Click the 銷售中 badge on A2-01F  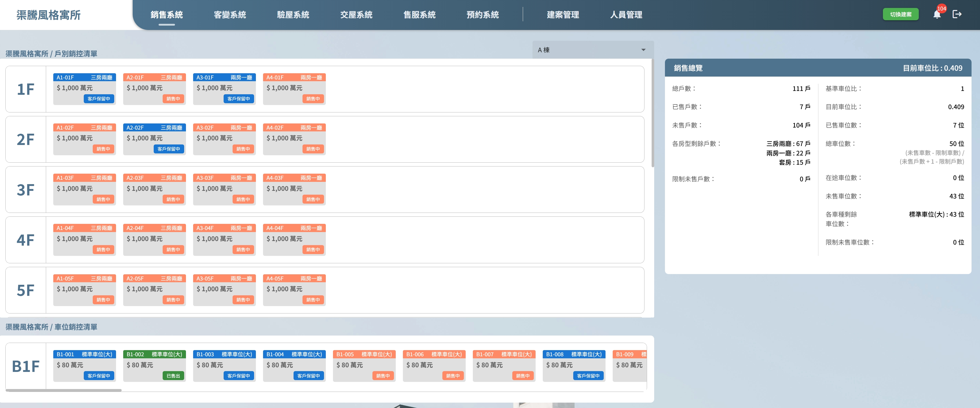click(173, 99)
